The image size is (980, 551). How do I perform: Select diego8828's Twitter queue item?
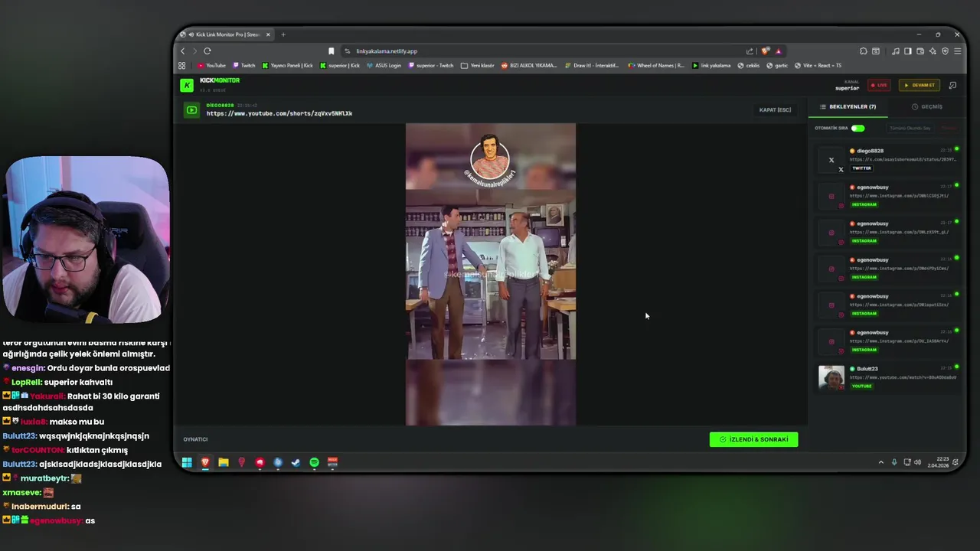tap(887, 160)
